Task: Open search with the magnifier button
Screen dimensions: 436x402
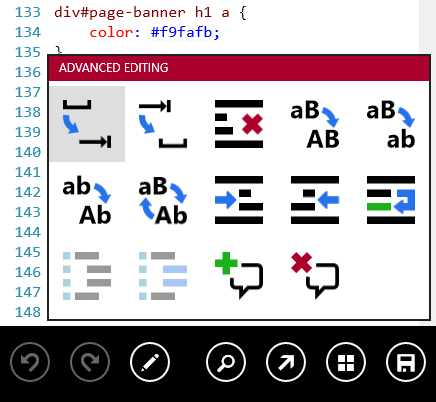Action: (x=226, y=362)
